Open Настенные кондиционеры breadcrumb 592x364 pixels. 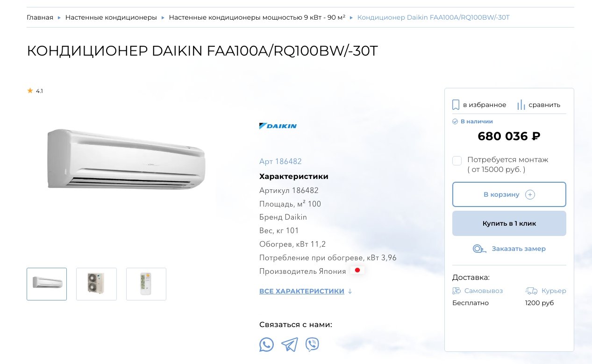111,17
